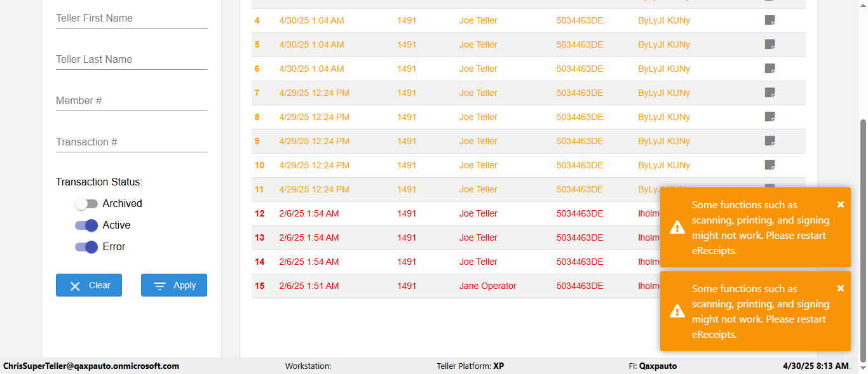Open receipt document icon in row 6
Viewport: 868px width, 374px height.
pyautogui.click(x=770, y=69)
